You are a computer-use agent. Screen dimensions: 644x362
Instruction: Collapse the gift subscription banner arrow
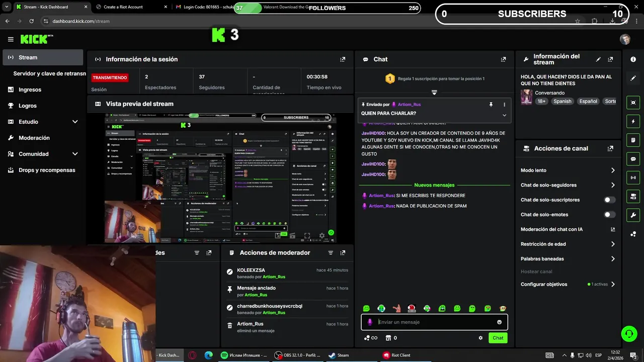(x=434, y=93)
